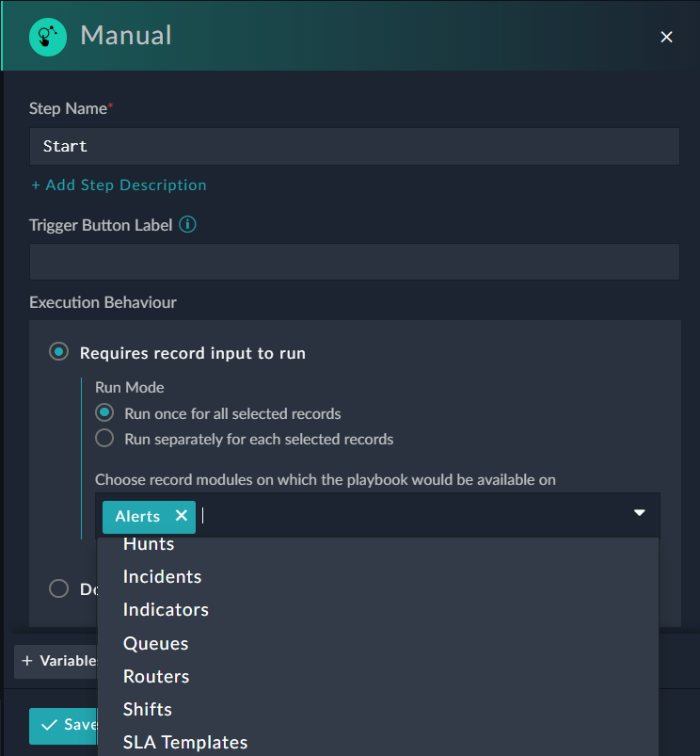Select 'Requires record input to run' option
This screenshot has width=700, height=756.
click(58, 352)
